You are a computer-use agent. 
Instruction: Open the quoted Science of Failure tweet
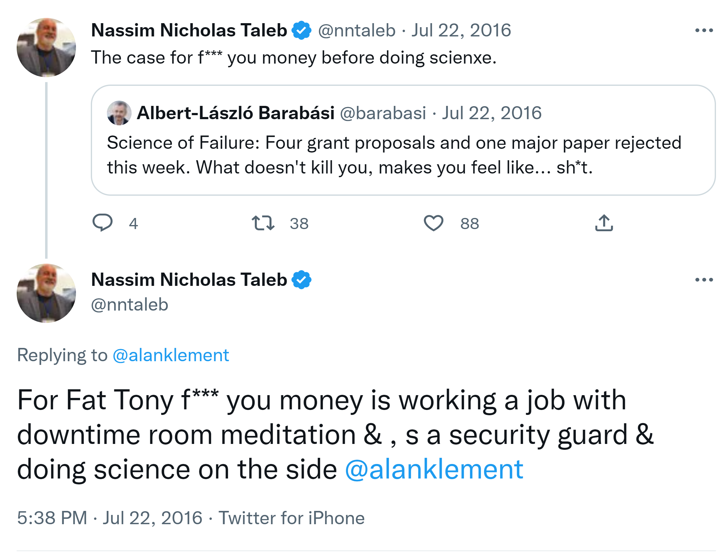click(x=393, y=155)
